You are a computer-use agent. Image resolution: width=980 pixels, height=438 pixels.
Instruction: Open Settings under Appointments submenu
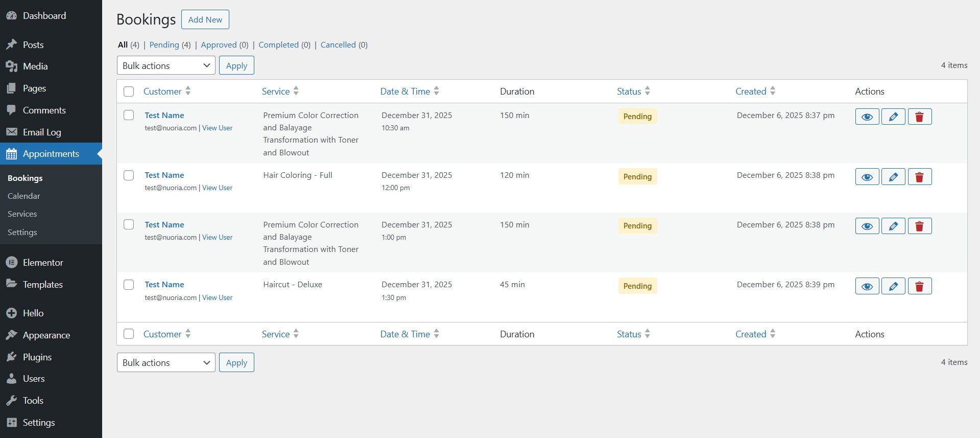pyautogui.click(x=22, y=233)
